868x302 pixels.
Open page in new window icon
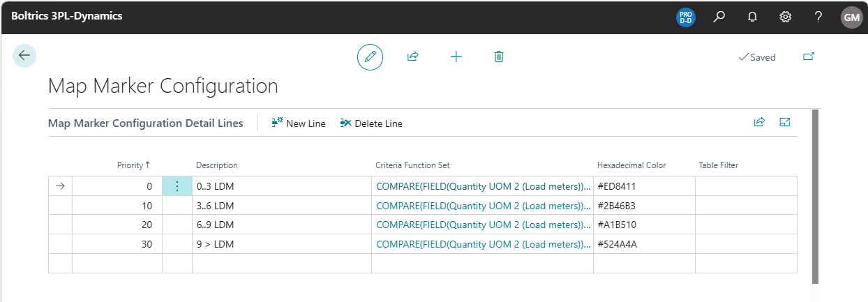pos(809,56)
